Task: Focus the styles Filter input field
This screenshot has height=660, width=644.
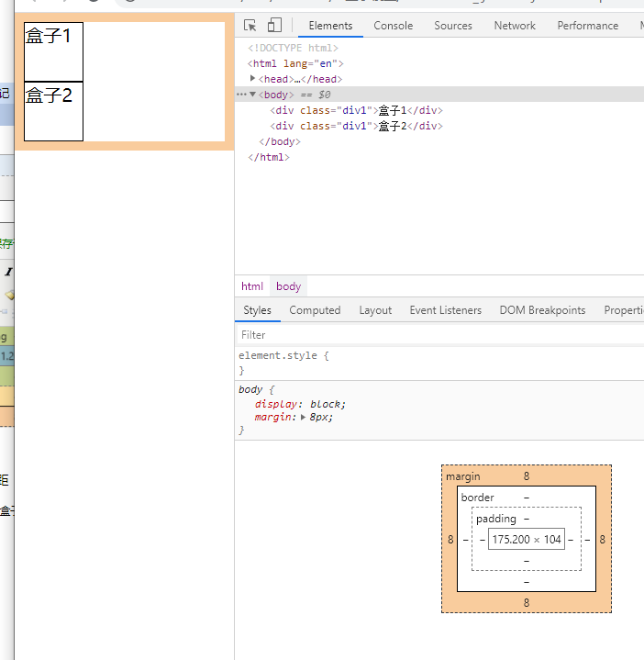Action: point(439,335)
